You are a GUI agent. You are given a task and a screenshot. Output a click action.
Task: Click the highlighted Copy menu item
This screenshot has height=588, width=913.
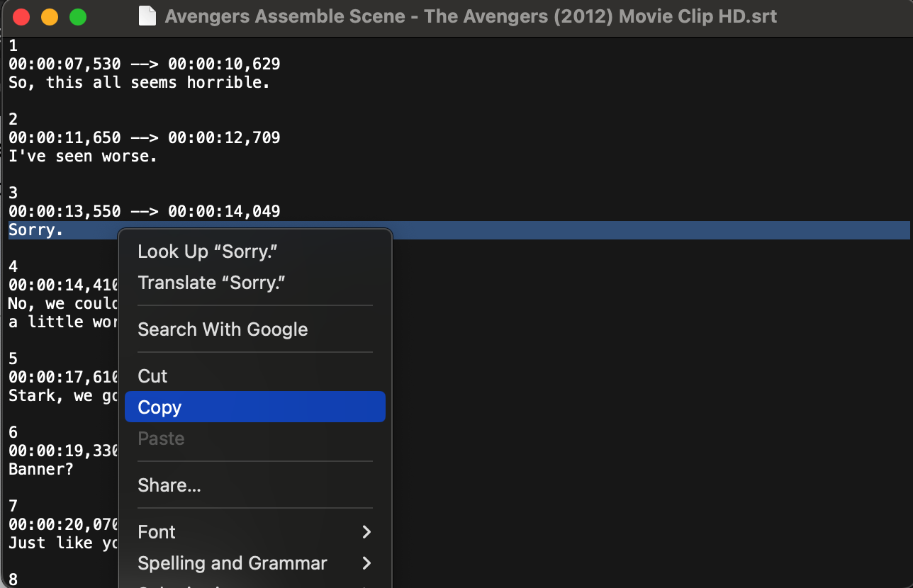point(159,407)
